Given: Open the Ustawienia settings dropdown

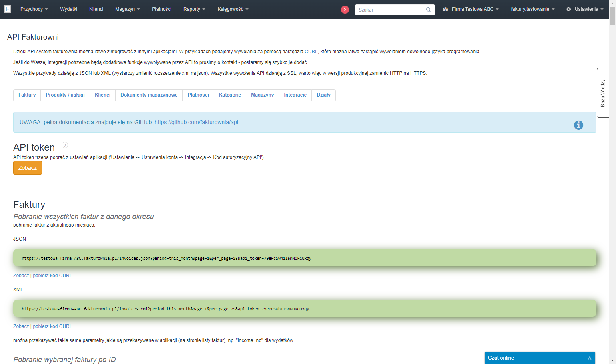Looking at the screenshot, I should pos(585,9).
